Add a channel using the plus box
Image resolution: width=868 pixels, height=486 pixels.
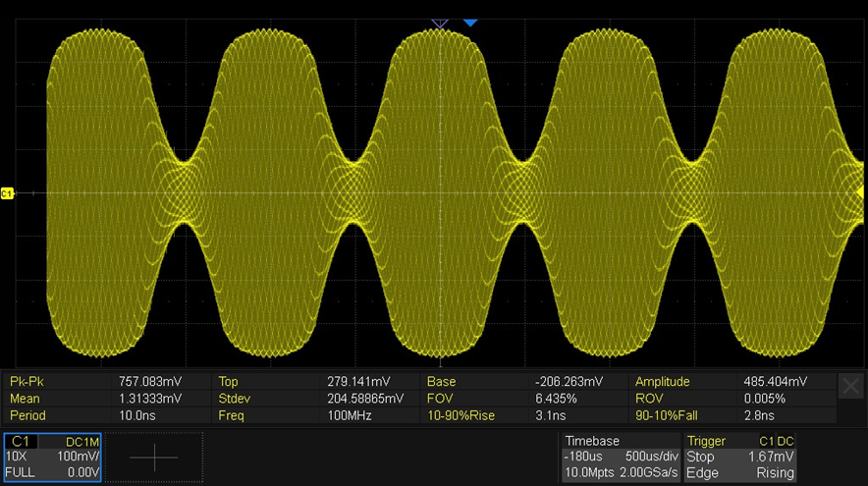(x=154, y=457)
